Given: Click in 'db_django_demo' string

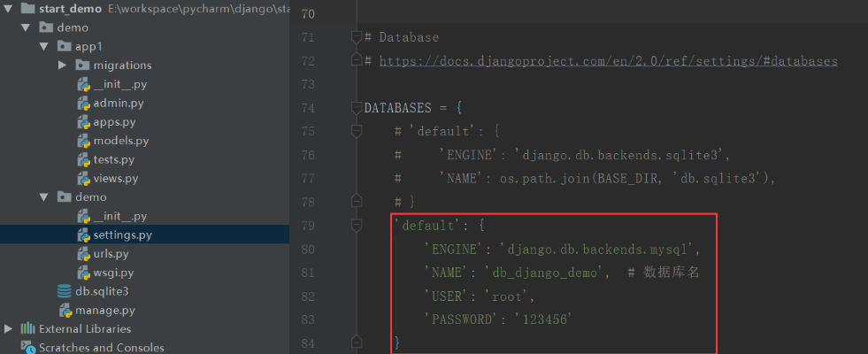Looking at the screenshot, I should pyautogui.click(x=543, y=273).
